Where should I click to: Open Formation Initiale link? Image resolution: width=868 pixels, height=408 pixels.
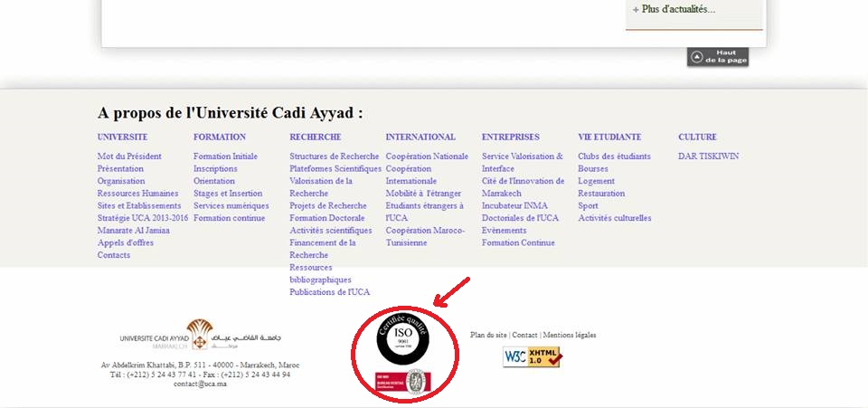pyautogui.click(x=225, y=157)
